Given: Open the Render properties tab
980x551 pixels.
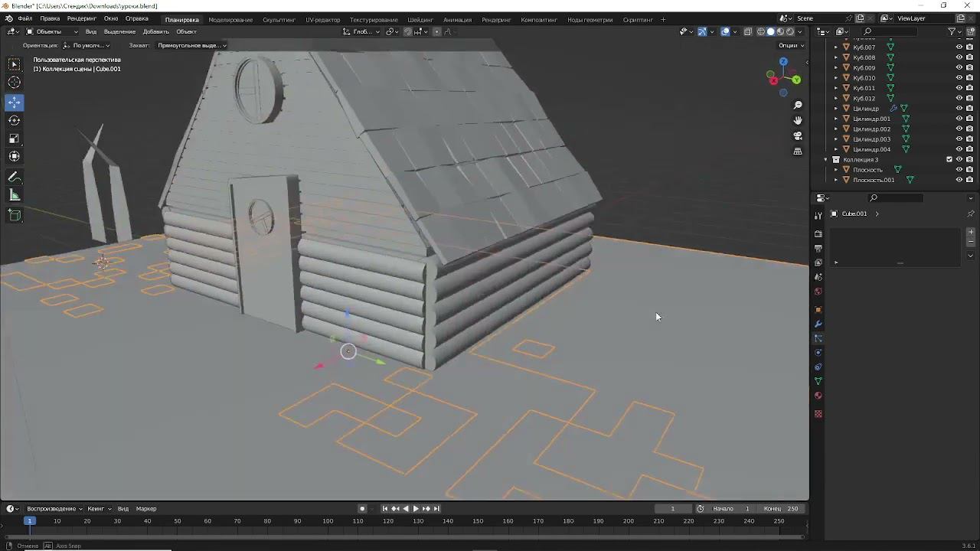Looking at the screenshot, I should click(818, 234).
